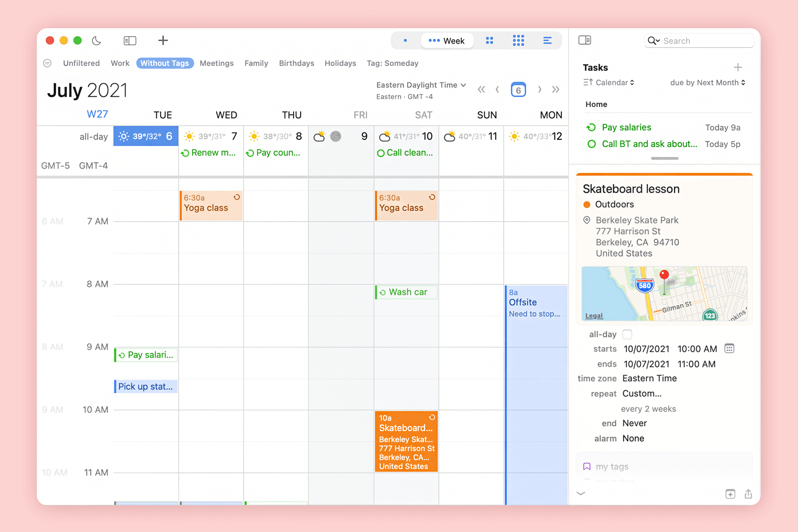Open date picker next to start time

click(x=729, y=348)
